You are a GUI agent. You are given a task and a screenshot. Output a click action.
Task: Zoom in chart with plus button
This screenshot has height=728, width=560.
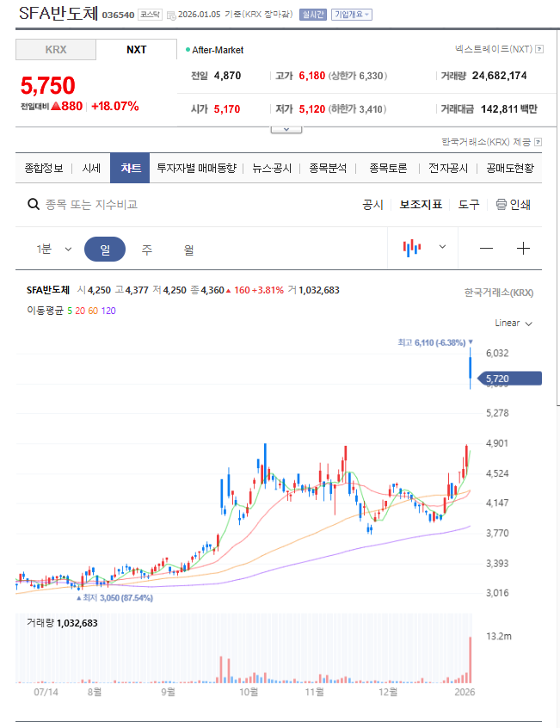[x=523, y=249]
